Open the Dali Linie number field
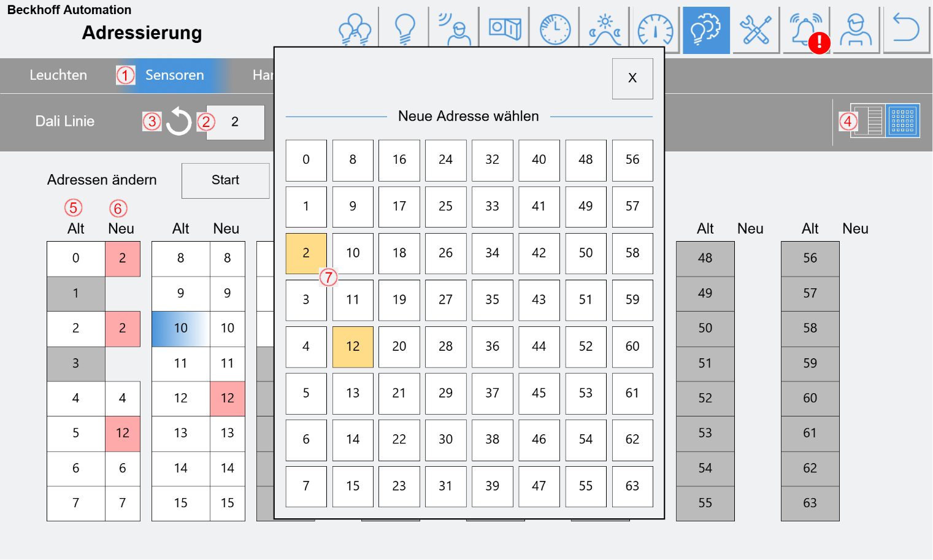Screen dimensions: 933x560 pyautogui.click(x=235, y=122)
